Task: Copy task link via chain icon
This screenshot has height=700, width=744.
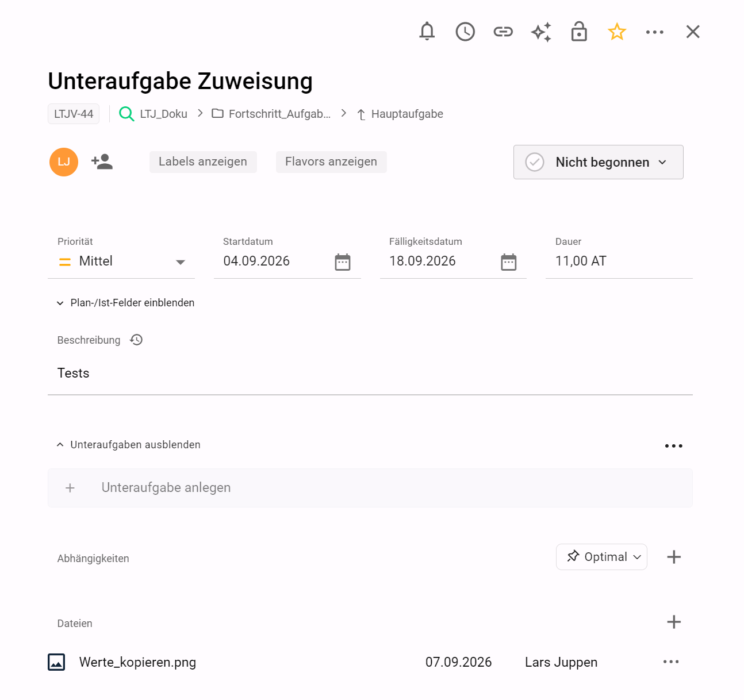Action: 503,32
